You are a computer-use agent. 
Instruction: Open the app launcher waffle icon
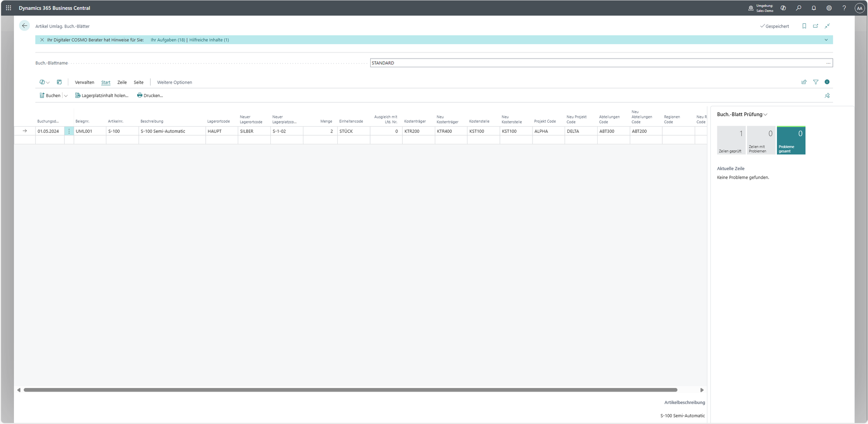coord(8,8)
